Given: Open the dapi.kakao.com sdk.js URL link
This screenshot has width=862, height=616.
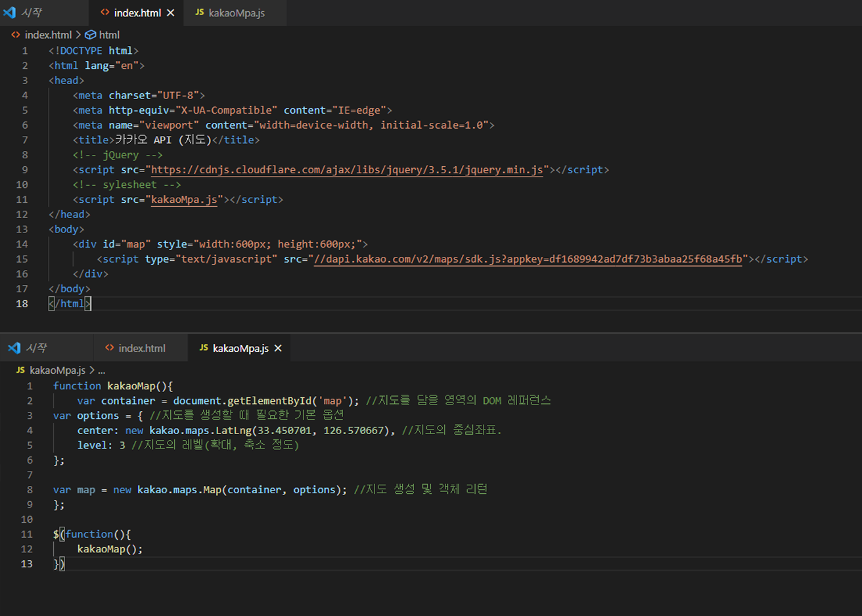Looking at the screenshot, I should [x=528, y=259].
